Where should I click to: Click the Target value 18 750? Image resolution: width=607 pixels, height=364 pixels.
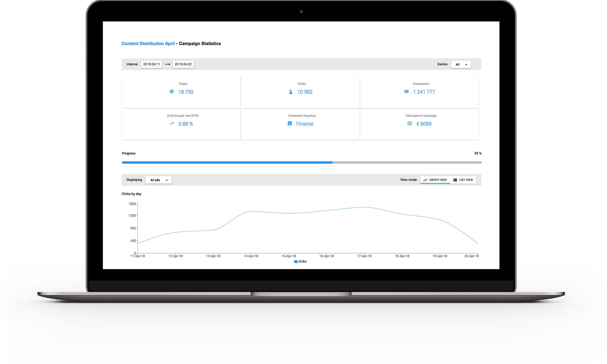click(186, 92)
